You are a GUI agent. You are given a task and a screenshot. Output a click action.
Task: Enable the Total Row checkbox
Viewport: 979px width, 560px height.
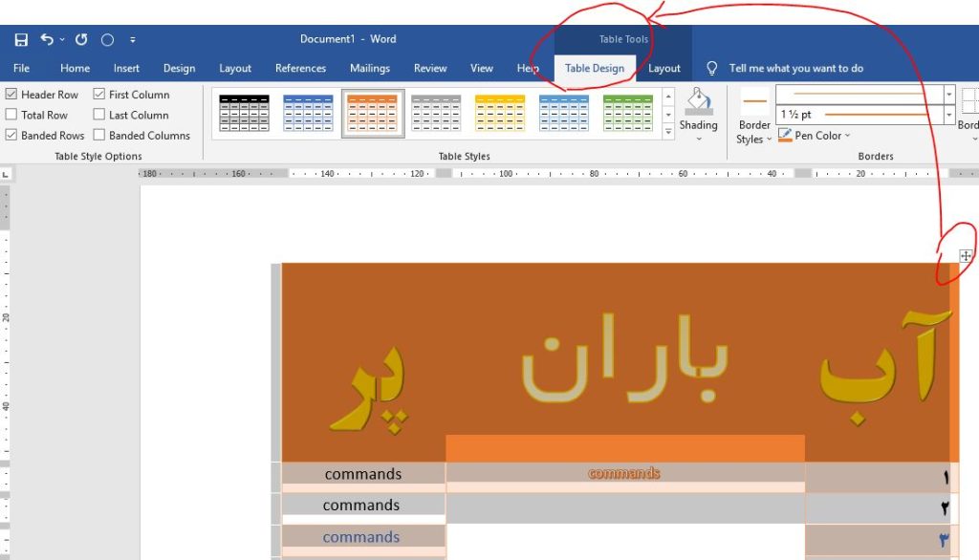click(11, 115)
